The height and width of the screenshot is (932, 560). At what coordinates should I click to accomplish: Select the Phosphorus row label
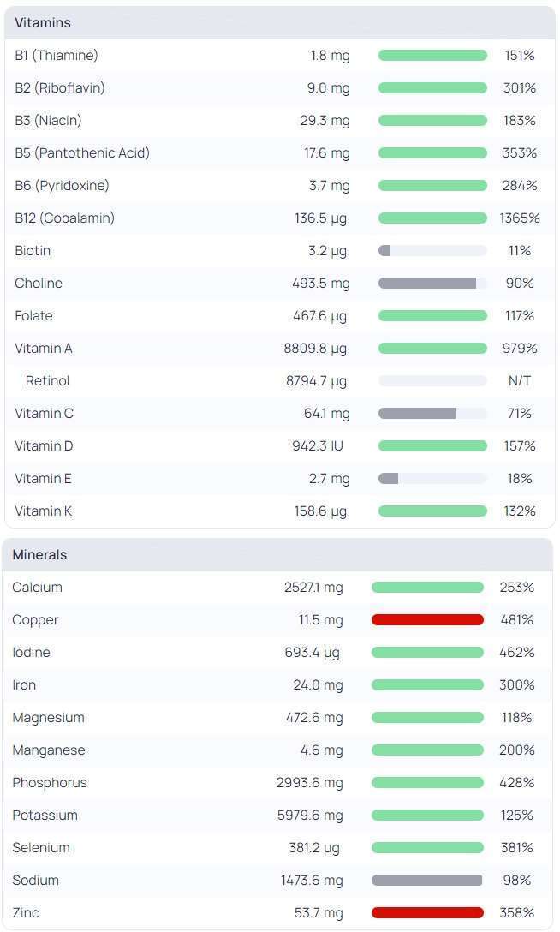(x=50, y=783)
